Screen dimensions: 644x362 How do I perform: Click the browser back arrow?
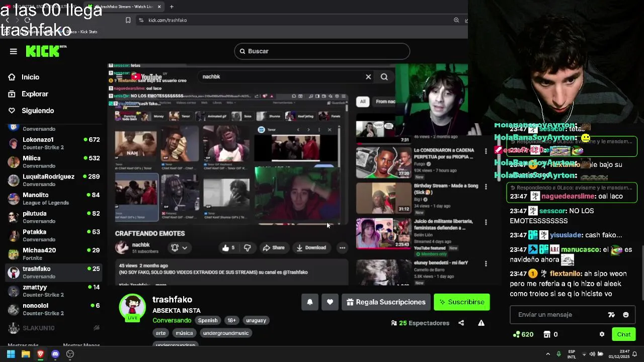click(x=7, y=20)
